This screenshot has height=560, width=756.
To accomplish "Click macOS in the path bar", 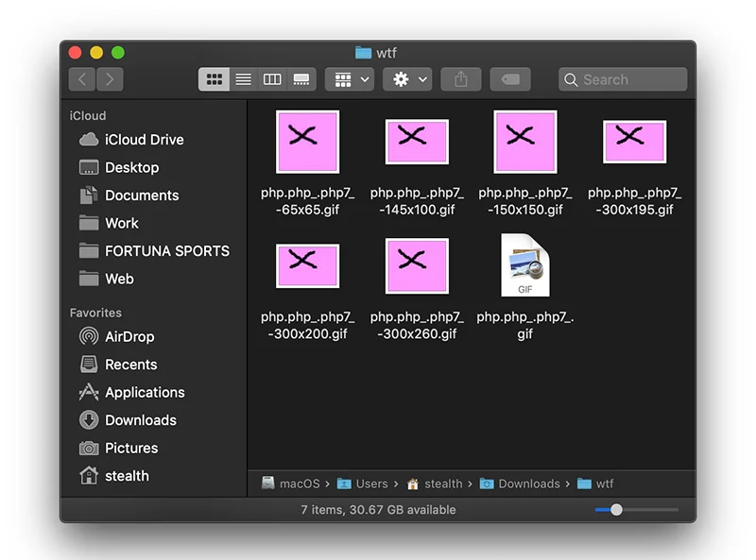I will 291,484.
